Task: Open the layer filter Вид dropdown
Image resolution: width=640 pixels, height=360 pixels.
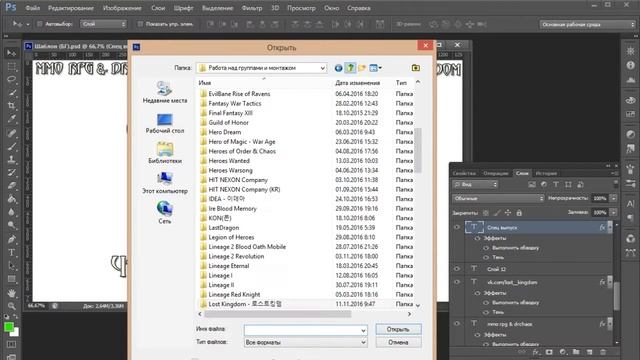Action: point(475,184)
